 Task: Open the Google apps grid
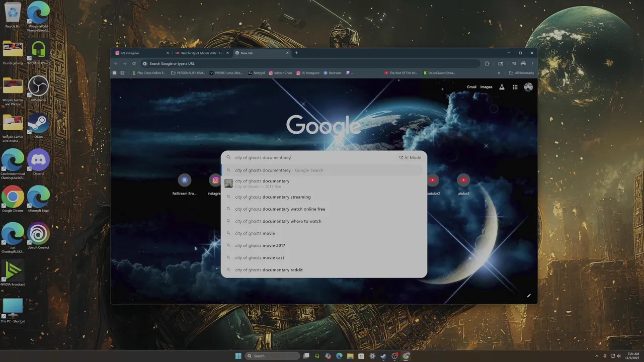(x=515, y=87)
